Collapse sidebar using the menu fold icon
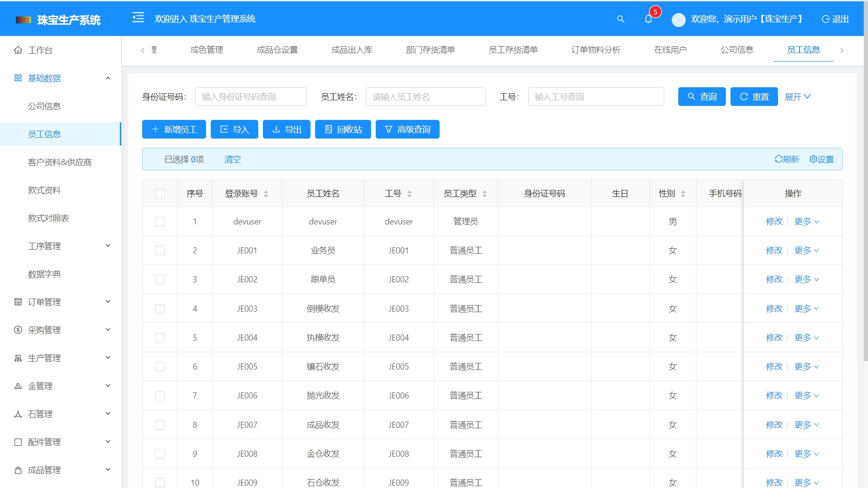868x488 pixels. click(138, 18)
